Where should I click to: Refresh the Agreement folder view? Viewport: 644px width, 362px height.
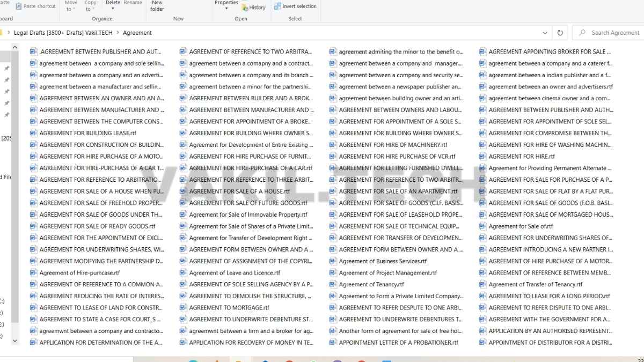[x=560, y=33]
